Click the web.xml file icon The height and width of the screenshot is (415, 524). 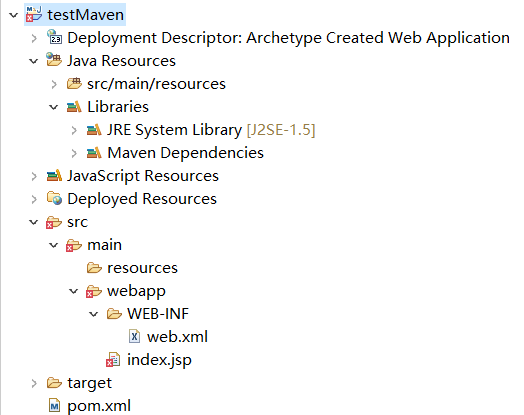pos(134,336)
